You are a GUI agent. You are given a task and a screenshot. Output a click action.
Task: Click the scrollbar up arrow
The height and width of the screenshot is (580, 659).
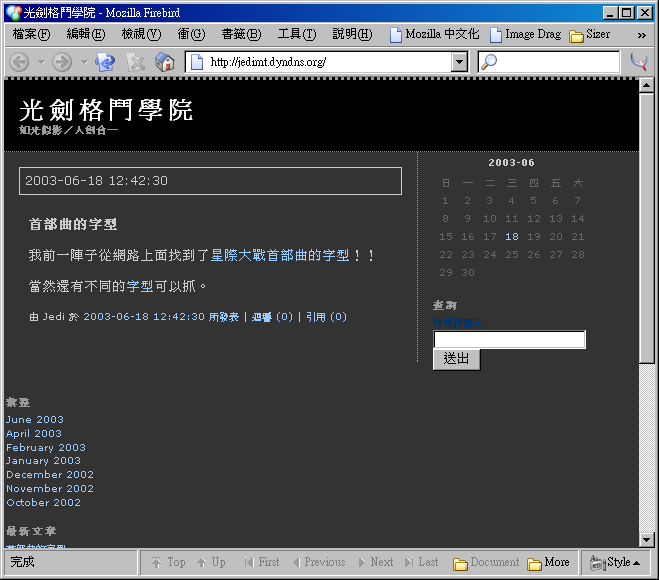pyautogui.click(x=646, y=86)
